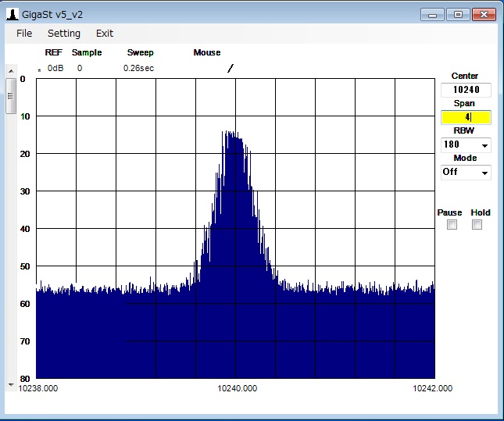Viewport: 504px width, 421px height.
Task: Click the Exit menu item
Action: click(105, 34)
